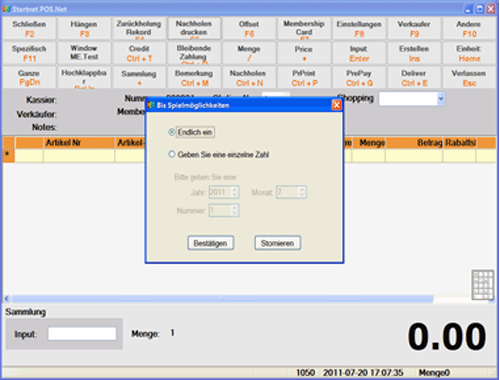Image resolution: width=500 pixels, height=380 pixels.
Task: Open the Shopping dropdown list
Action: (x=441, y=99)
